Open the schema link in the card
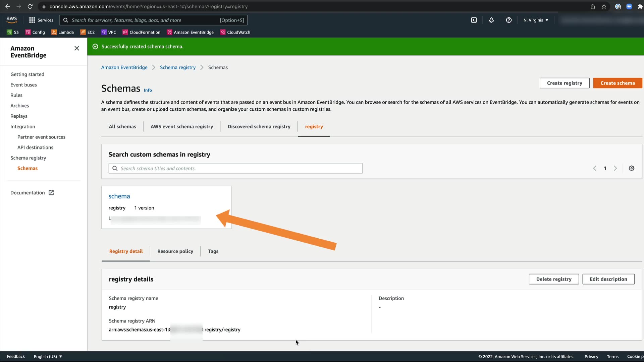The image size is (644, 362). pyautogui.click(x=119, y=196)
